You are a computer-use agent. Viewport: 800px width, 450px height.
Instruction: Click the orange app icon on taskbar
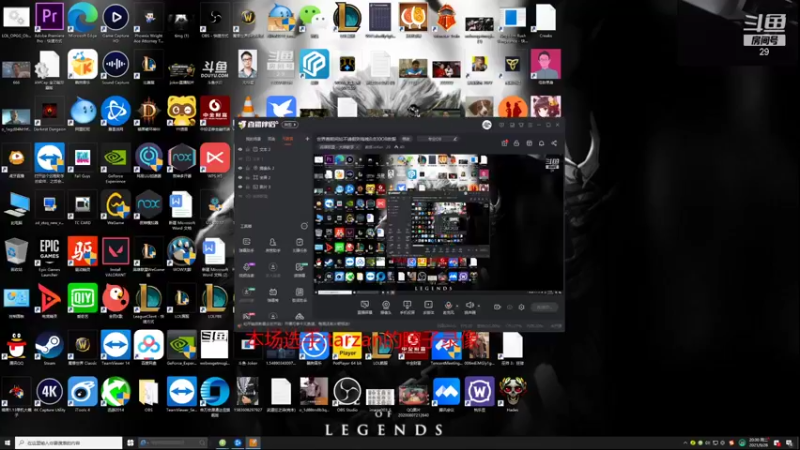point(253,443)
